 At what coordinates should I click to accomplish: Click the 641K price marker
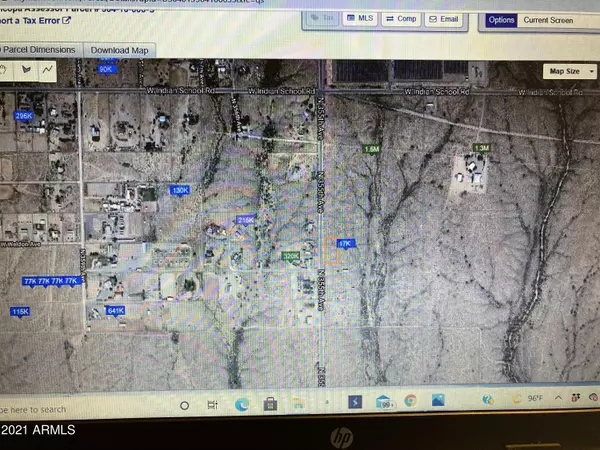(x=116, y=311)
